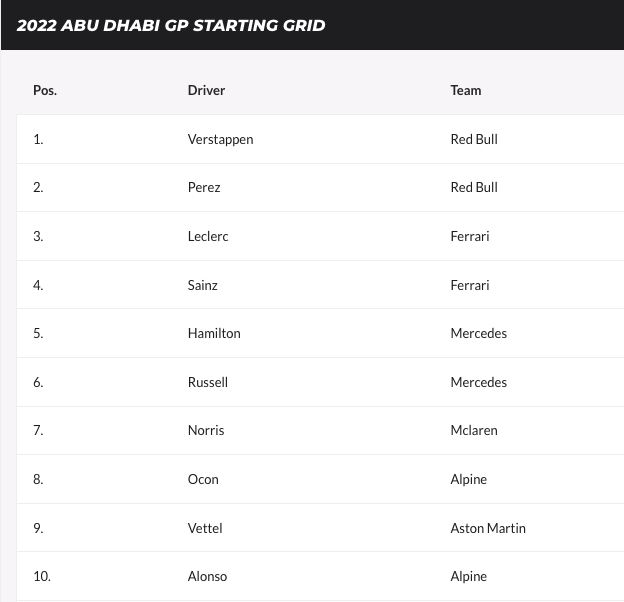Click Ferrari team in Sainz's row
624x602 pixels.
(x=470, y=285)
